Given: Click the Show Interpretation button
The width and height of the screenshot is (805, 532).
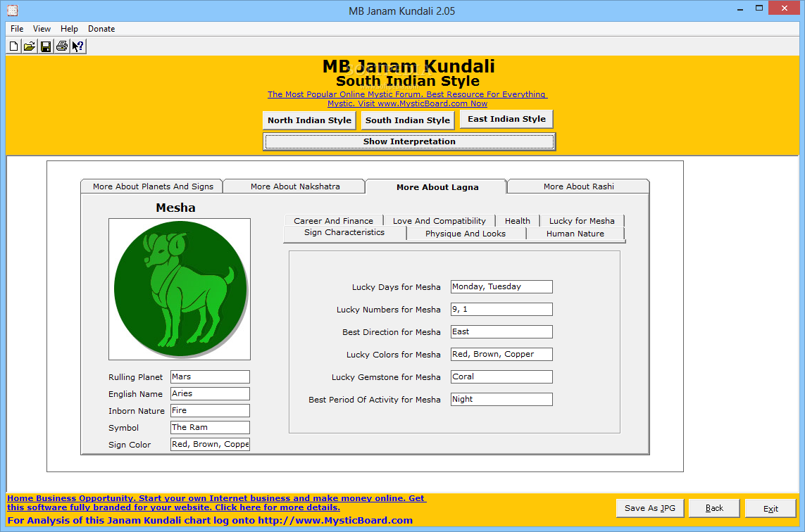Looking at the screenshot, I should pyautogui.click(x=409, y=141).
